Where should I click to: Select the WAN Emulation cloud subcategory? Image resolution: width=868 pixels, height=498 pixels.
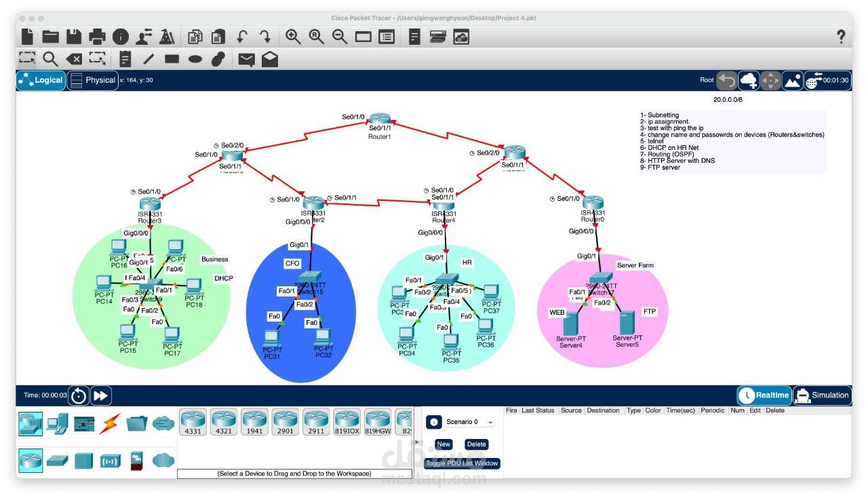tap(163, 461)
